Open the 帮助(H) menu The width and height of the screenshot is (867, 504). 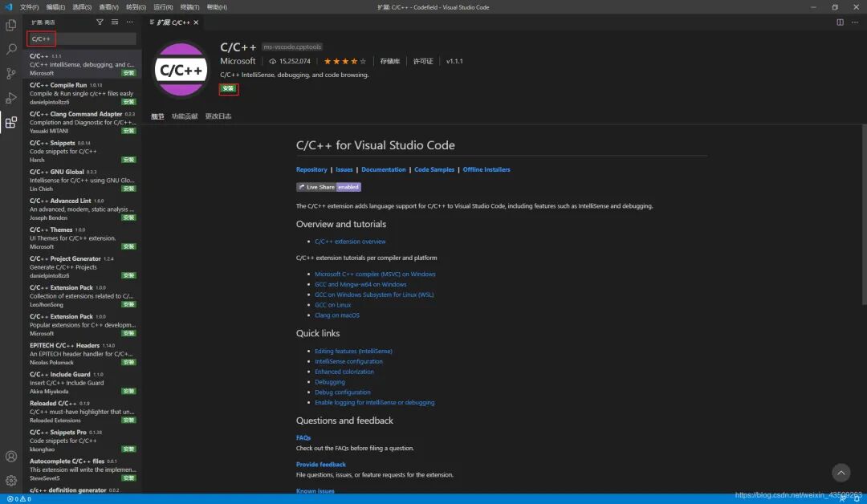point(217,7)
